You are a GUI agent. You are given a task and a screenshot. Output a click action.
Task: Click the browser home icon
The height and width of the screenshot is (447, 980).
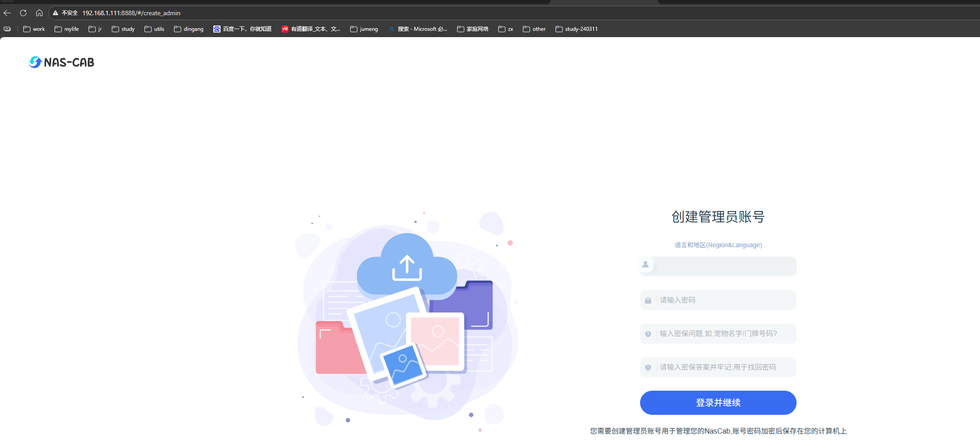point(39,13)
